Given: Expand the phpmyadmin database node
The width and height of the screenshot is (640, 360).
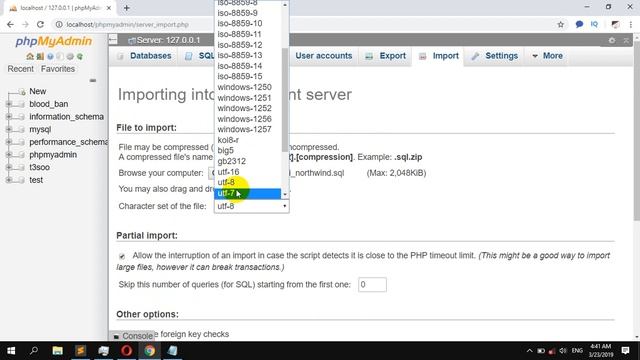Looking at the screenshot, I should coord(9,155).
